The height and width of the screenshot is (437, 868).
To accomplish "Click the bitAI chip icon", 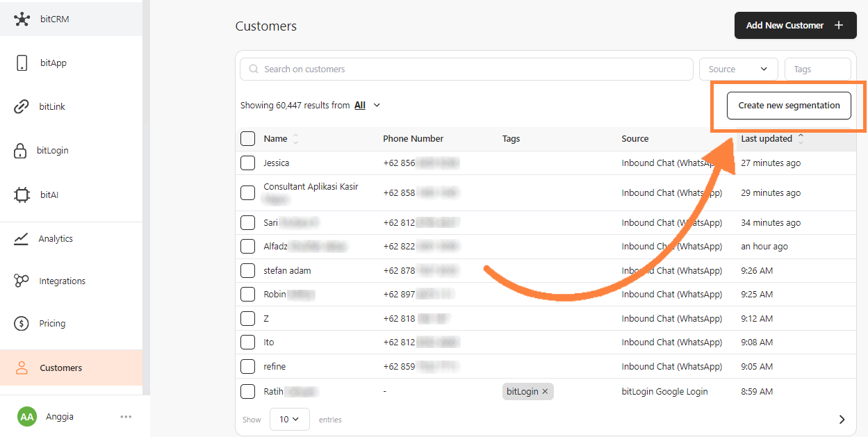I will tap(22, 195).
